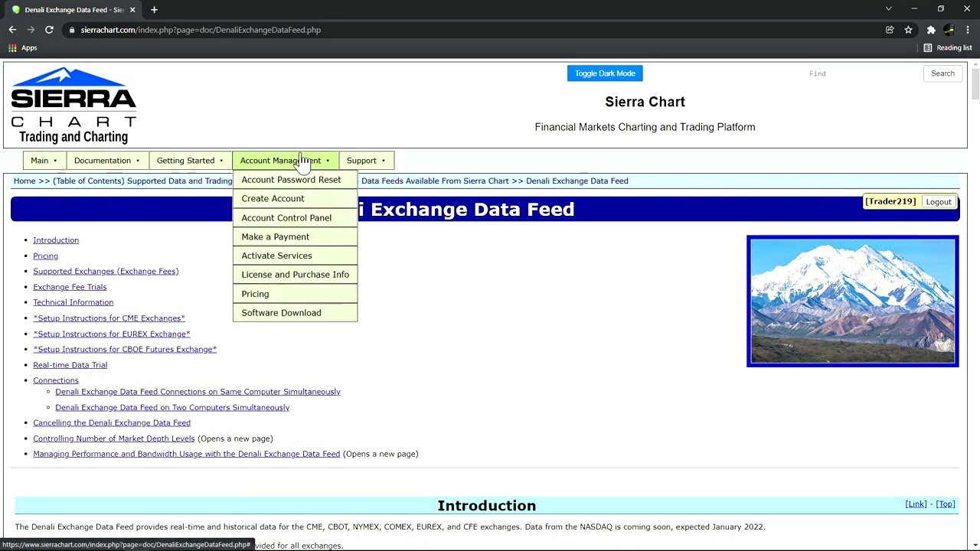Open Connections on Same Computer Simultaneously link

pos(198,392)
